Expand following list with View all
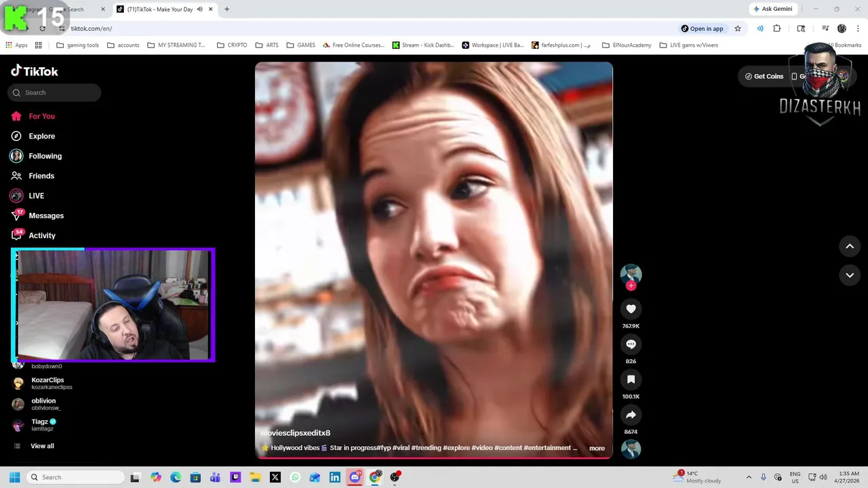Viewport: 868px width, 488px height. (42, 446)
